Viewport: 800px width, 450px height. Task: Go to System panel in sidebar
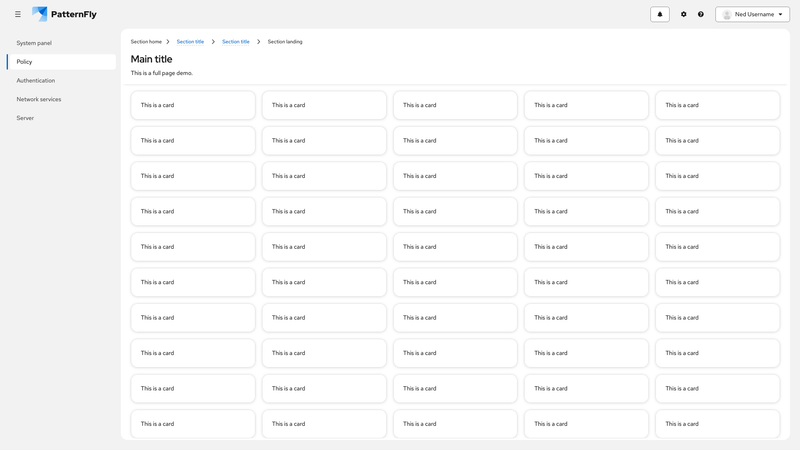coord(61,43)
